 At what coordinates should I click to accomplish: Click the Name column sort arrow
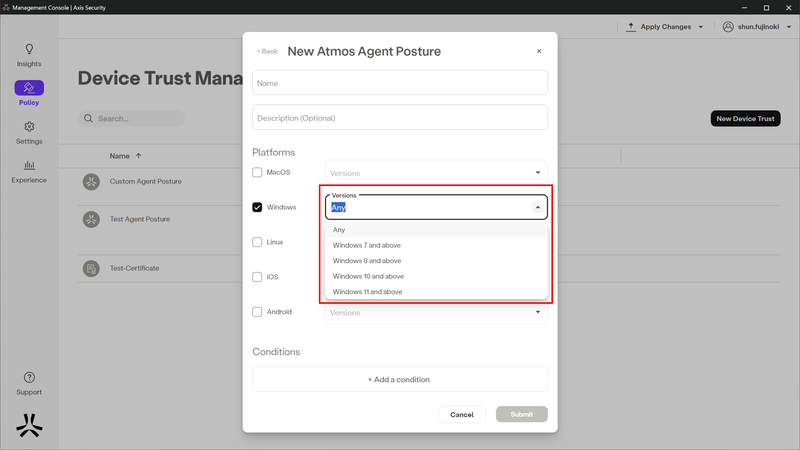138,156
